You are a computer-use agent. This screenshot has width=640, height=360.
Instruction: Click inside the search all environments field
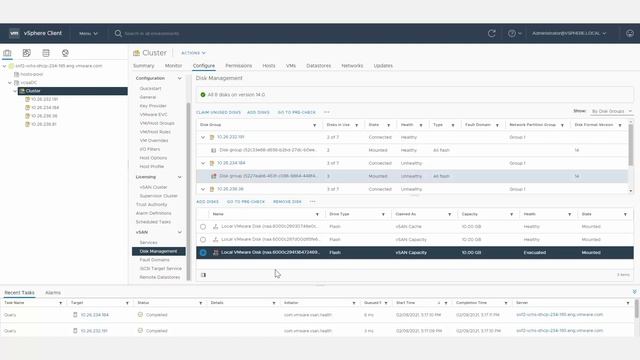coord(152,33)
